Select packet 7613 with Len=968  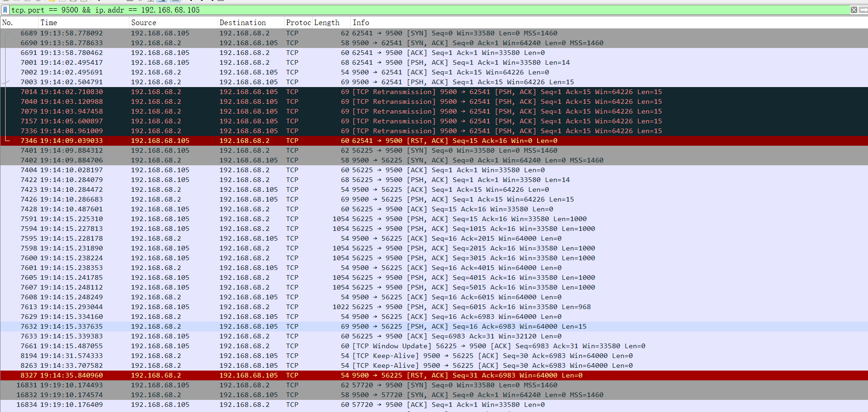(x=434, y=307)
